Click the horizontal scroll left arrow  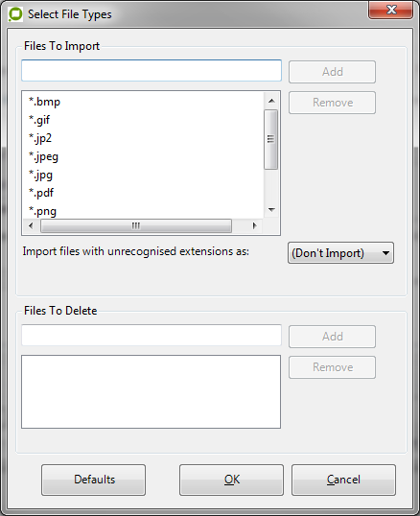point(31,225)
